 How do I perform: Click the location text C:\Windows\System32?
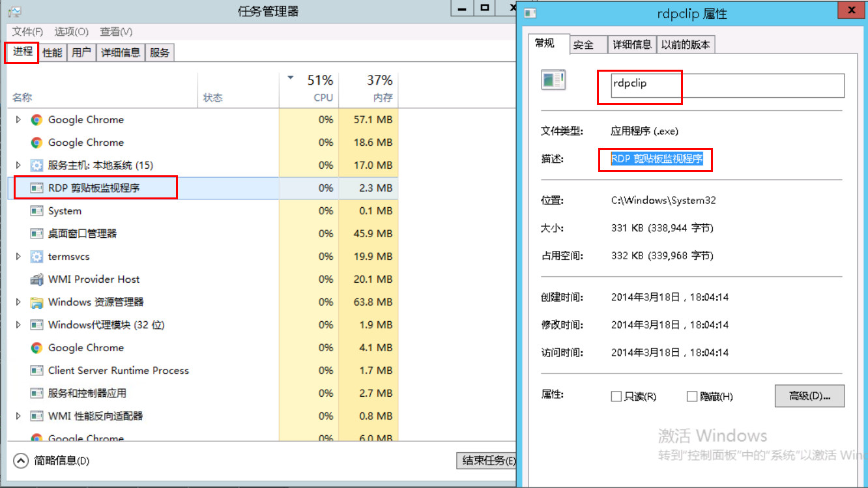click(x=663, y=201)
